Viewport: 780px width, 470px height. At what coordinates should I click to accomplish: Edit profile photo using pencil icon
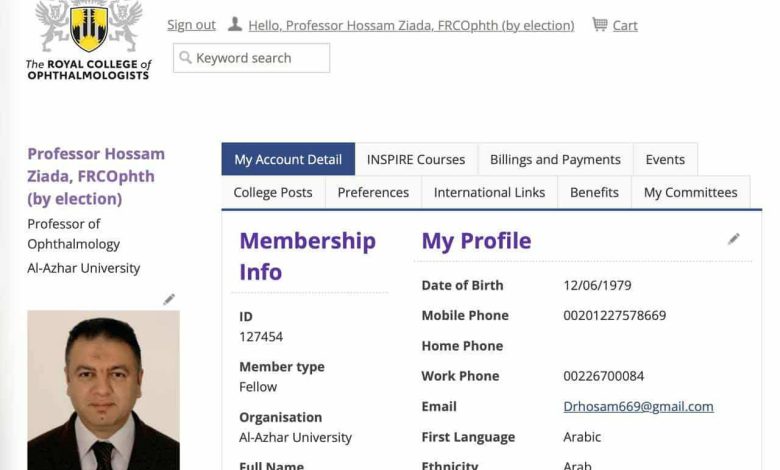[x=169, y=299]
